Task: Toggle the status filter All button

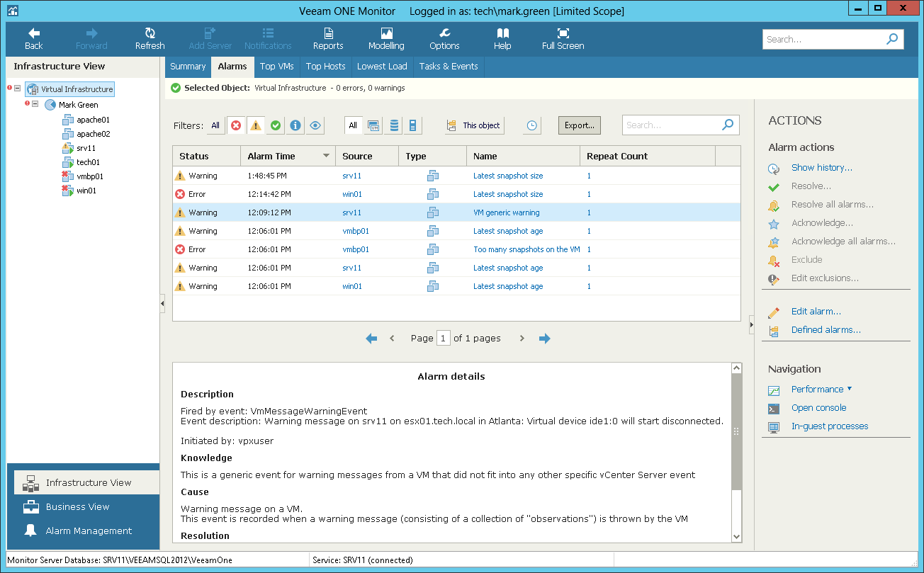Action: pyautogui.click(x=215, y=125)
